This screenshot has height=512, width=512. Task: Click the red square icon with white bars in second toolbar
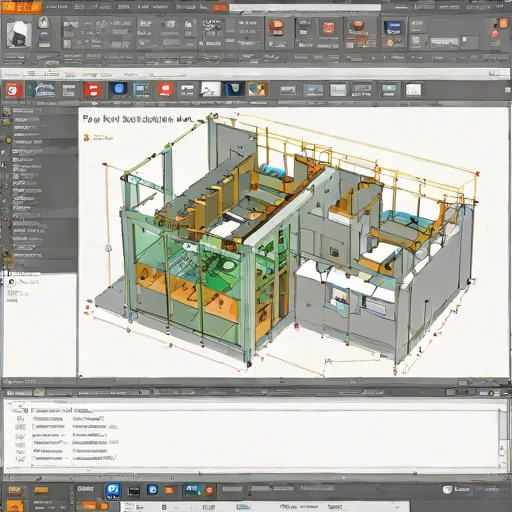click(92, 90)
